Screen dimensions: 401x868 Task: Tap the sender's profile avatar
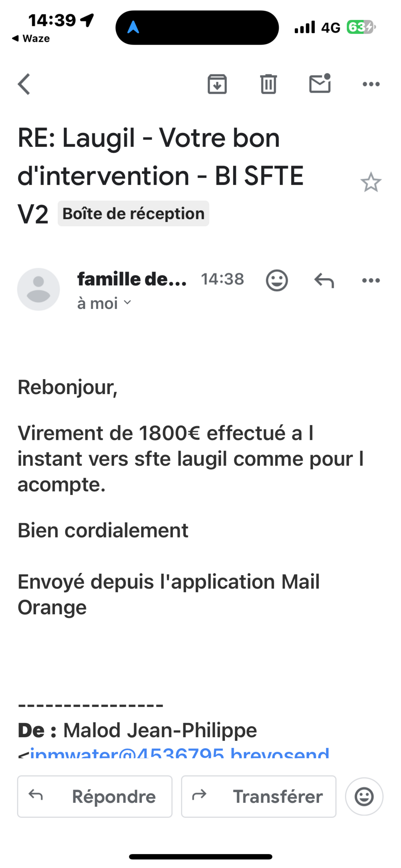38,289
